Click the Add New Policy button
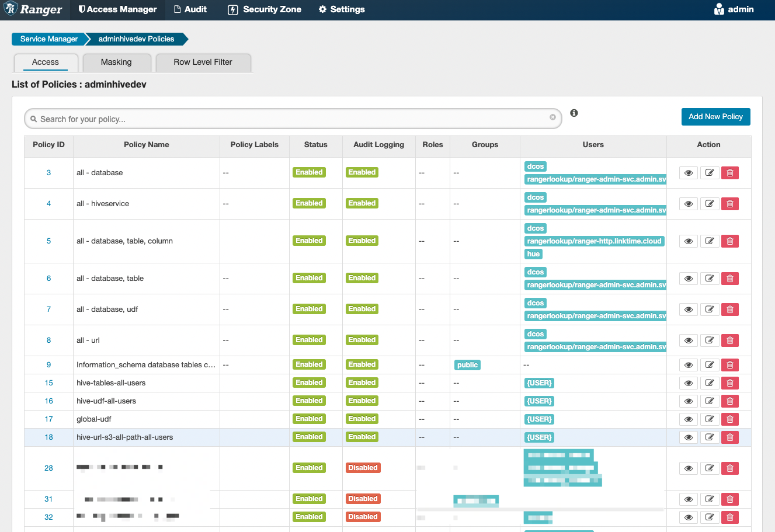This screenshot has width=775, height=532. point(715,117)
